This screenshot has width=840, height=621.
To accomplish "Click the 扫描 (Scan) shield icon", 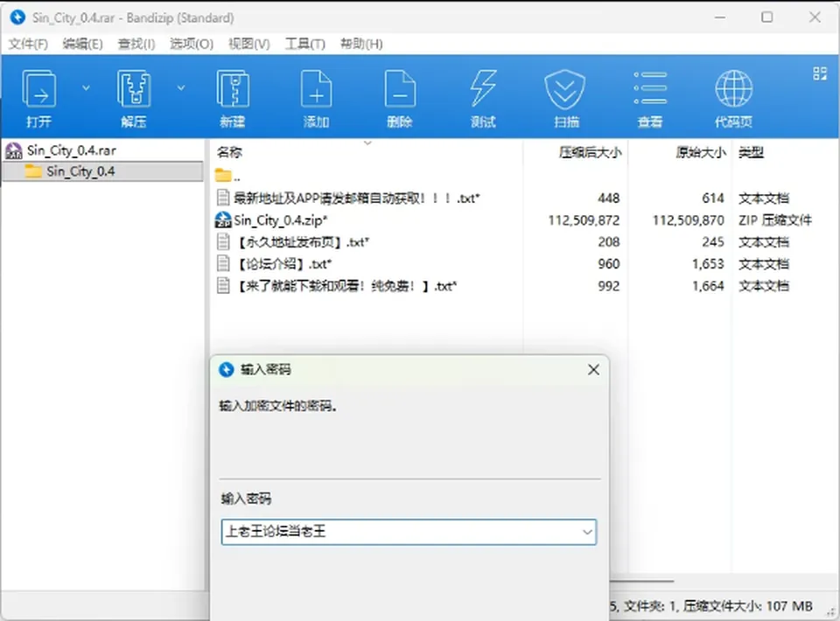I will (x=564, y=89).
